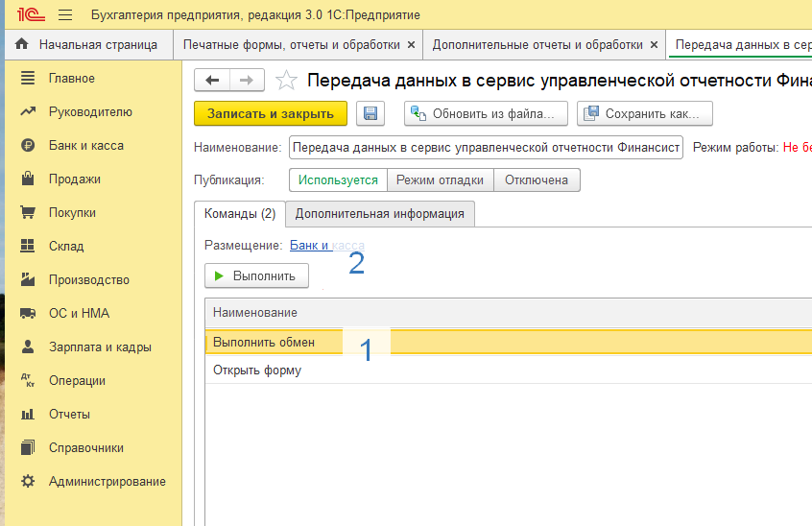The width and height of the screenshot is (812, 526).
Task: Open the Warehouse section in the sidebar
Action: pyautogui.click(x=66, y=247)
